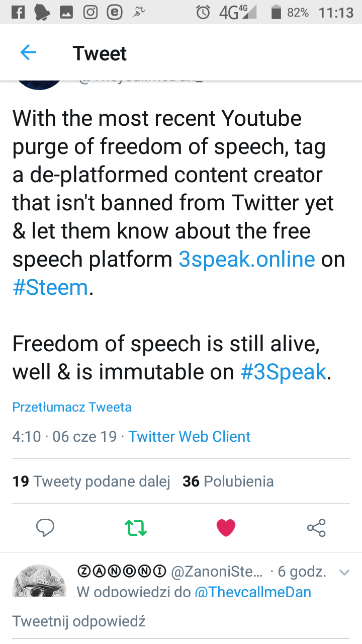This screenshot has width=362, height=644.
Task: Tap the reply speech bubble icon
Action: coord(45,527)
